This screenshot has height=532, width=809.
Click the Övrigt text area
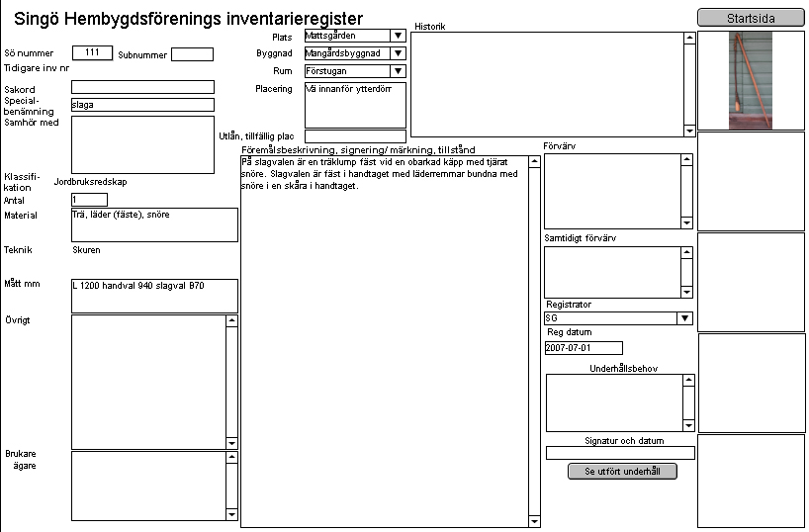tap(148, 382)
